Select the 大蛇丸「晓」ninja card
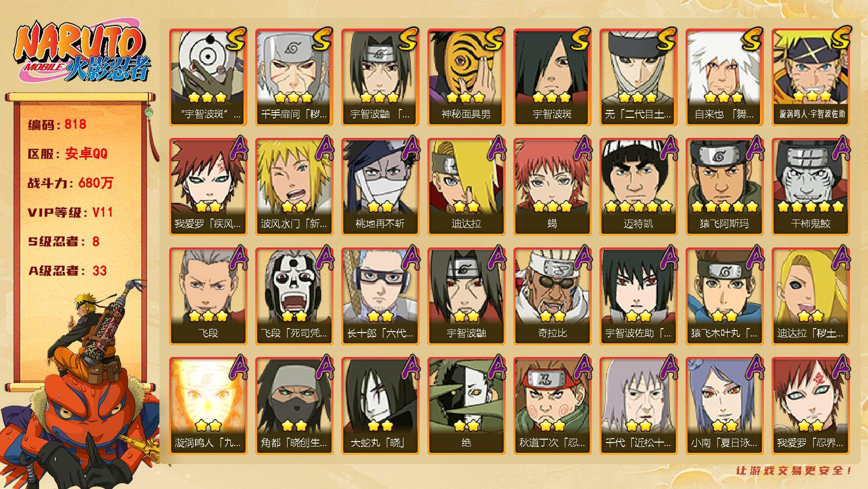This screenshot has height=489, width=868. (380, 405)
